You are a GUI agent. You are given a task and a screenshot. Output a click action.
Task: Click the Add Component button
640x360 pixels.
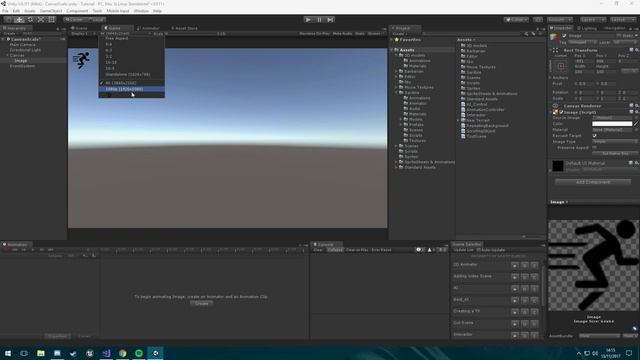point(593,182)
